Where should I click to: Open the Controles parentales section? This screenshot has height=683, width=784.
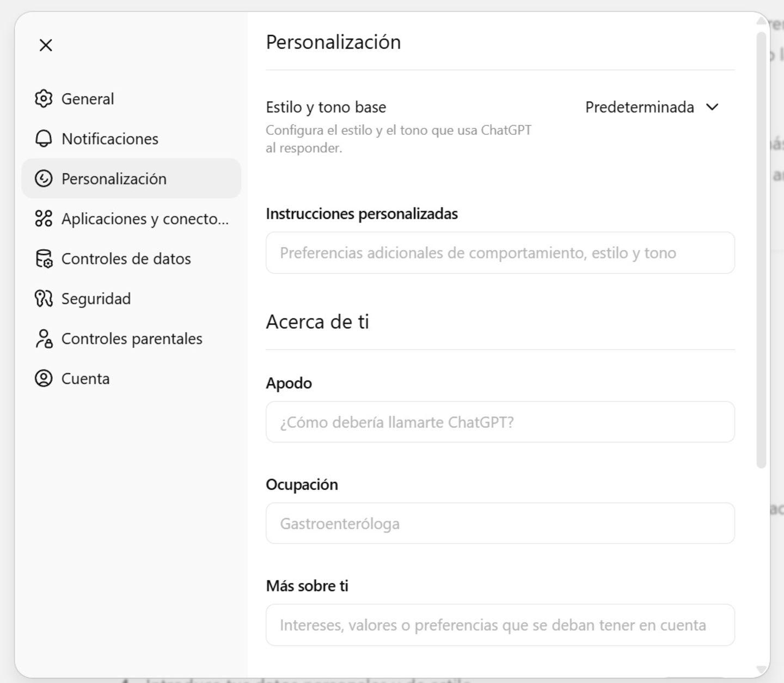pyautogui.click(x=132, y=339)
